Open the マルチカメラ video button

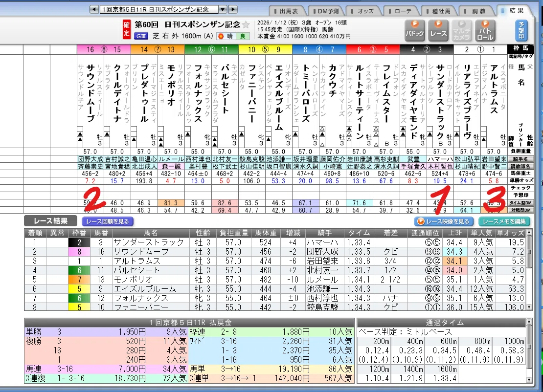[x=462, y=30]
